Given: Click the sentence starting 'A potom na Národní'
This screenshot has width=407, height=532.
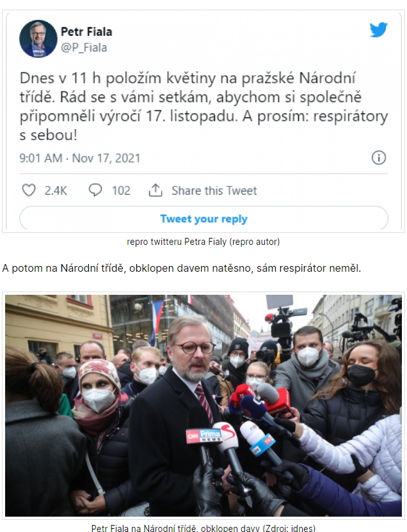Looking at the screenshot, I should coord(182,268).
